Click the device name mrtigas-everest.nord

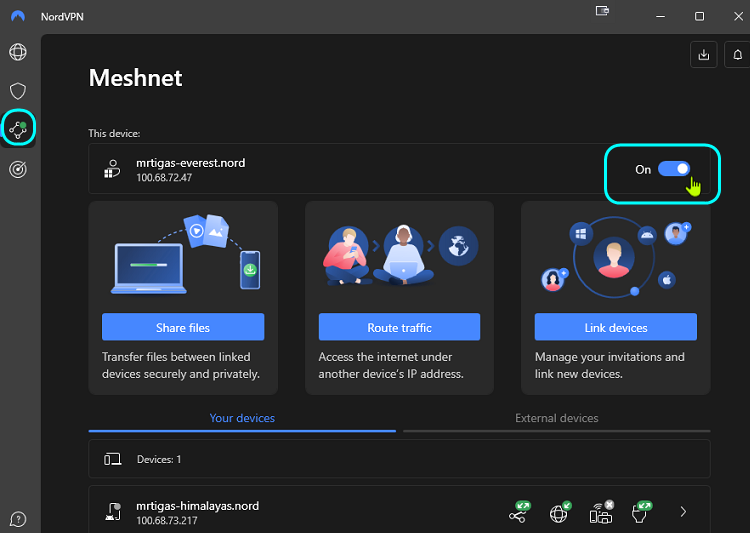[190, 163]
